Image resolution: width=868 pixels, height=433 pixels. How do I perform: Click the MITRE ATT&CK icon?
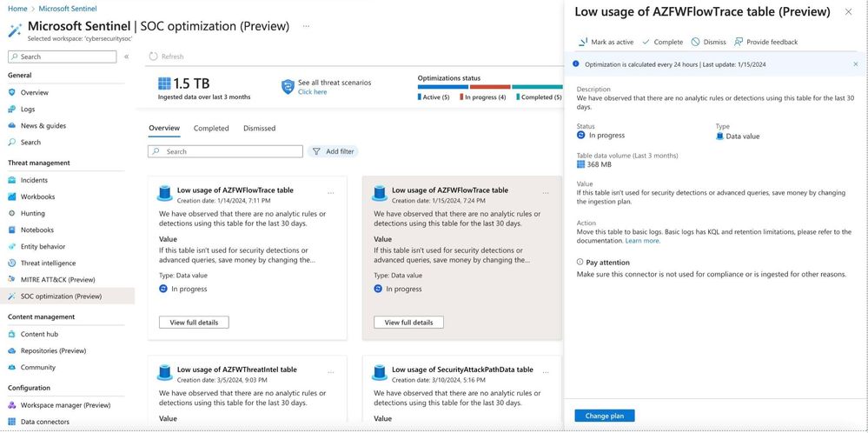point(11,280)
